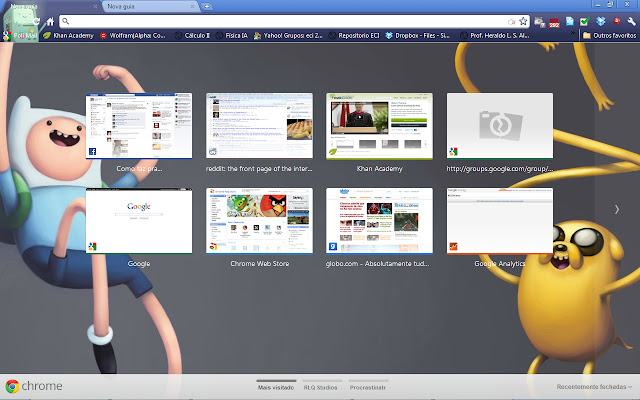Restore down the Chrome window
The height and width of the screenshot is (400, 640).
point(610,4)
